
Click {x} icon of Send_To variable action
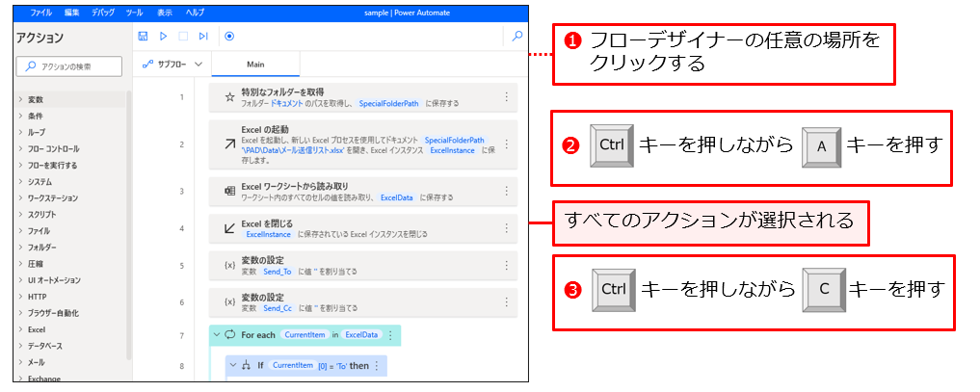pos(229,265)
